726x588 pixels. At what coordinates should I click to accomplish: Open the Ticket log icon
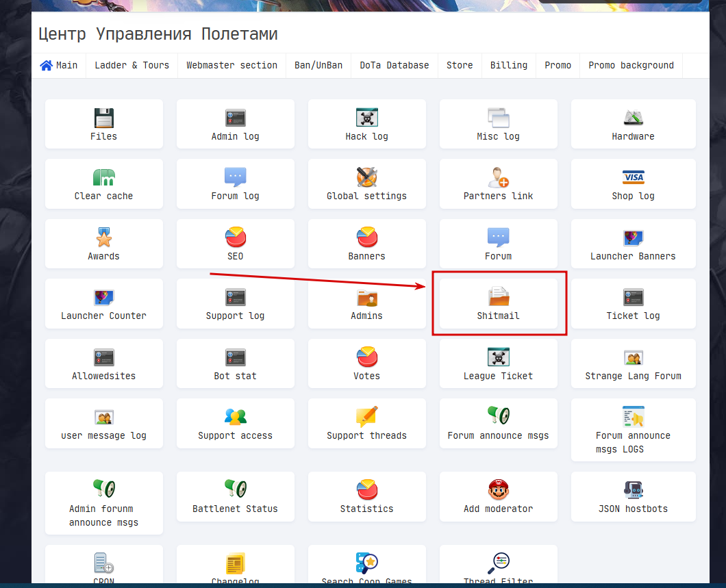(633, 298)
